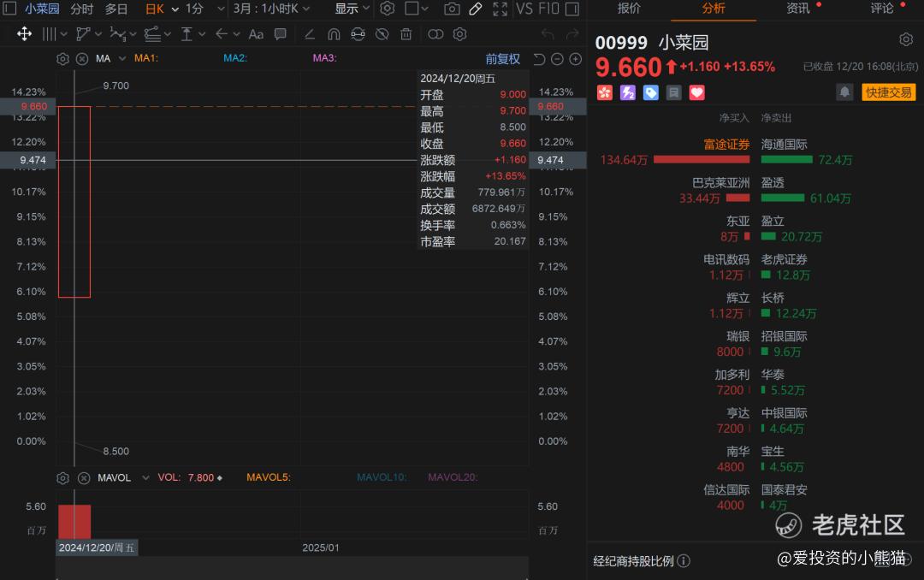The width and height of the screenshot is (924, 580).
Task: Click the grey notes icon
Action: point(673,92)
